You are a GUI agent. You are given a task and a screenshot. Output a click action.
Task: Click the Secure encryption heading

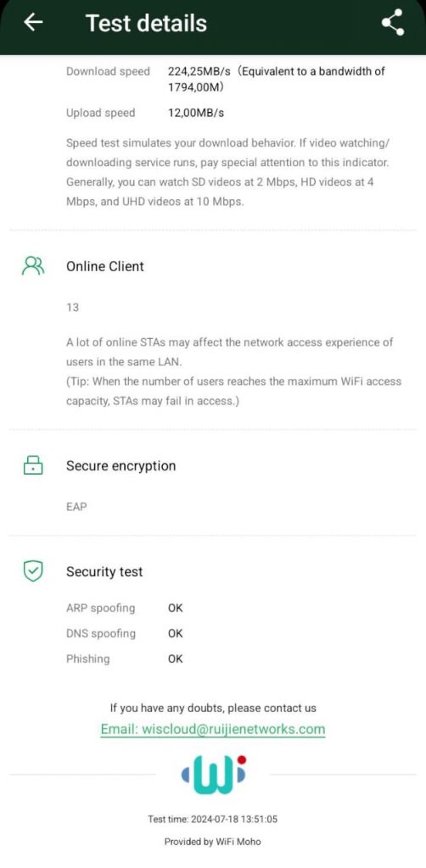pos(121,465)
